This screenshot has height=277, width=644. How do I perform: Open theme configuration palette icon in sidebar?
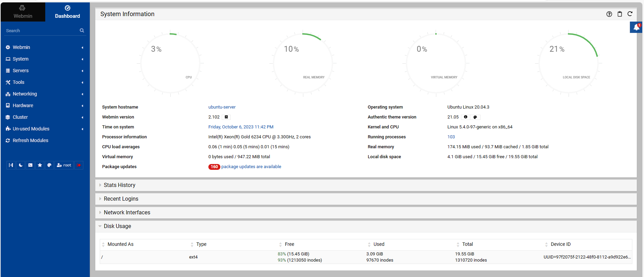(49, 165)
